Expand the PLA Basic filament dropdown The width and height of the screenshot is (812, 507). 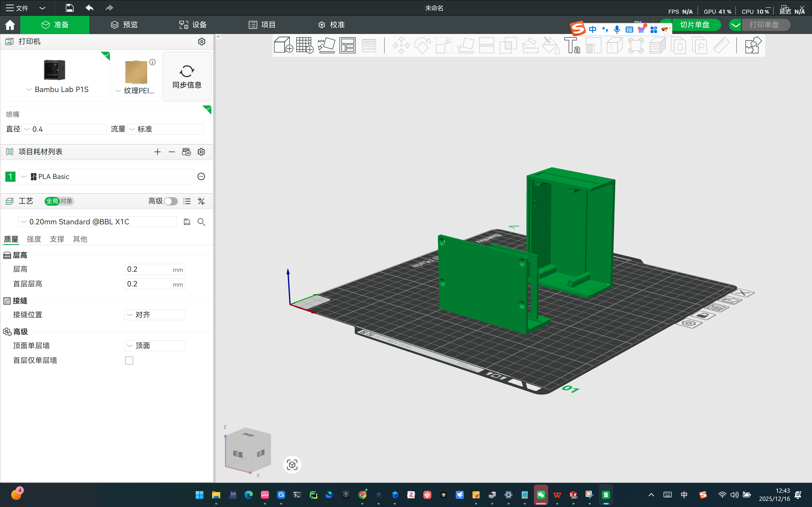(24, 176)
